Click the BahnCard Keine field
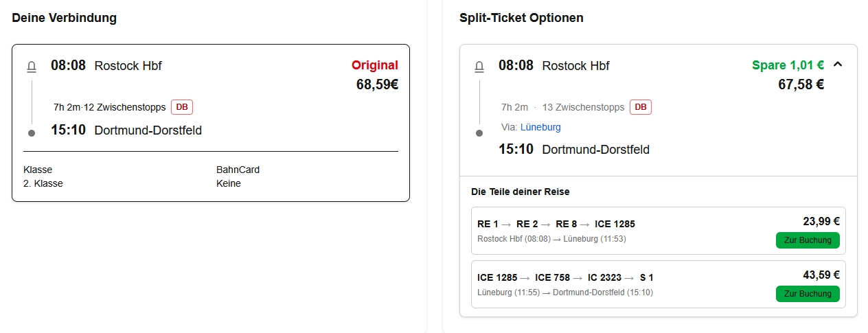868x333 pixels. [x=238, y=176]
